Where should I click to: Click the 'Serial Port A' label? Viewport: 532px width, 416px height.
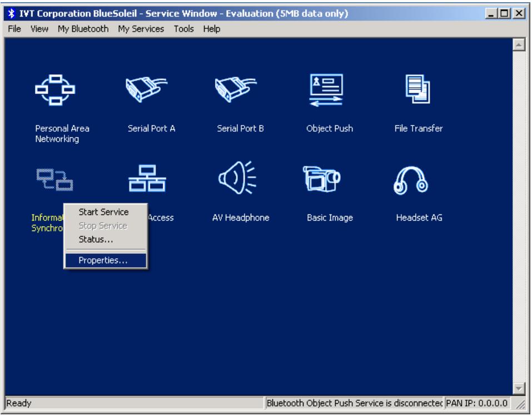click(151, 128)
